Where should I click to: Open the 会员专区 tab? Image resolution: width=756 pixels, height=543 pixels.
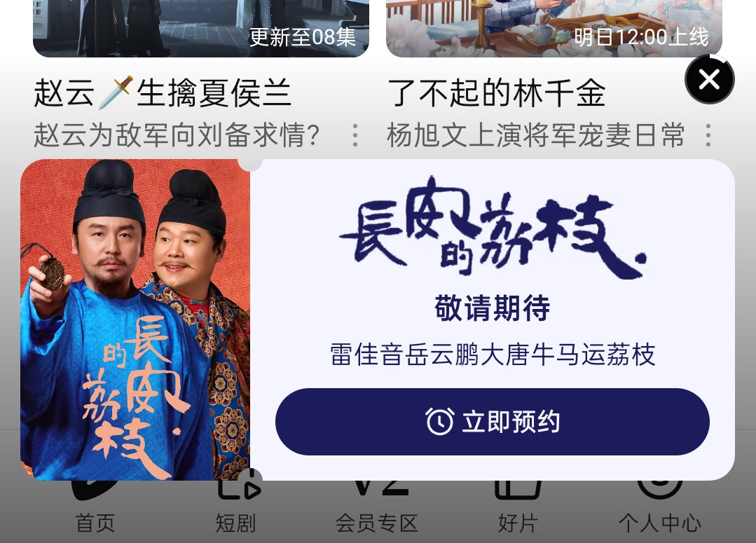point(376,523)
